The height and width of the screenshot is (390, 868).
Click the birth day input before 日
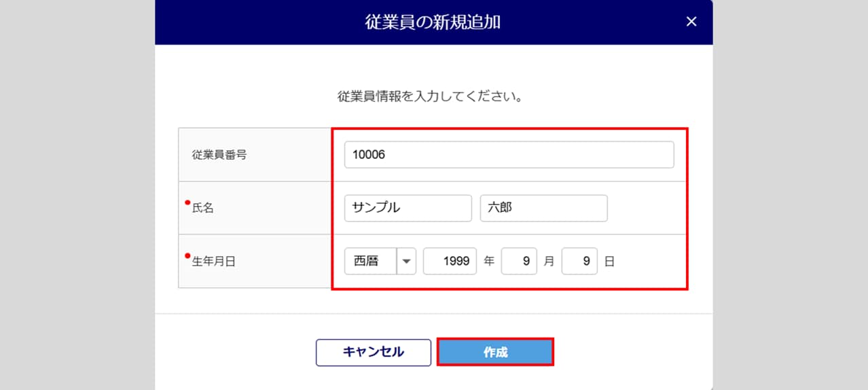(x=579, y=261)
